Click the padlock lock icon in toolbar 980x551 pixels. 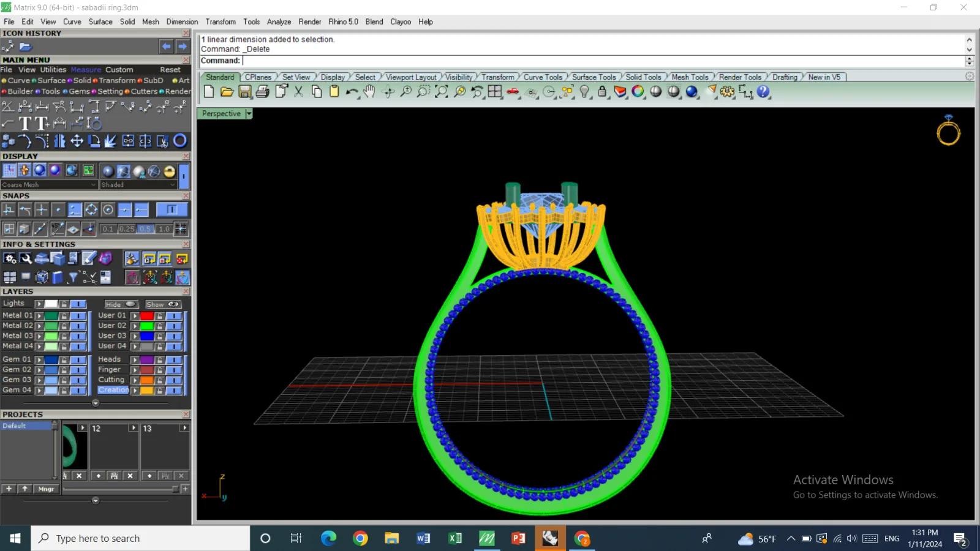click(x=602, y=92)
